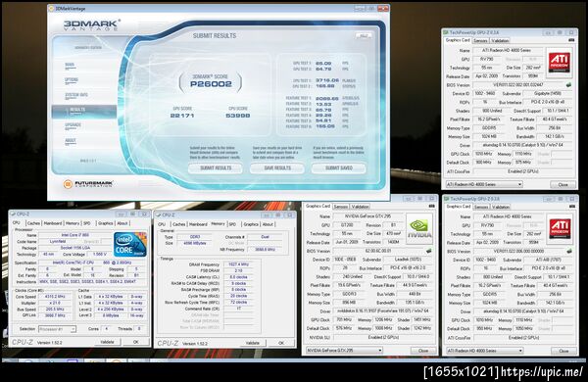The width and height of the screenshot is (588, 382).
Task: Click the 3DMark Vantage logo
Action: [92, 24]
